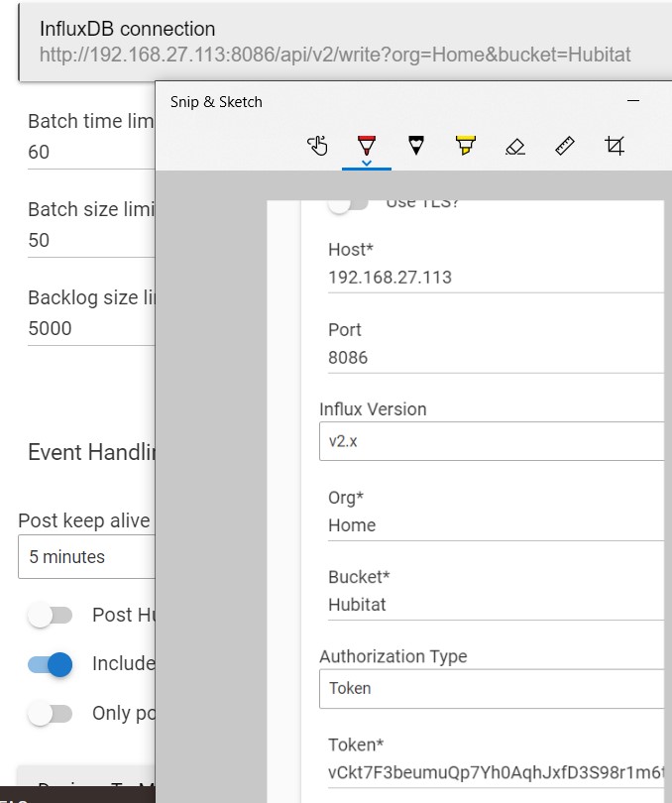Activate the Image crop tool

tap(615, 146)
